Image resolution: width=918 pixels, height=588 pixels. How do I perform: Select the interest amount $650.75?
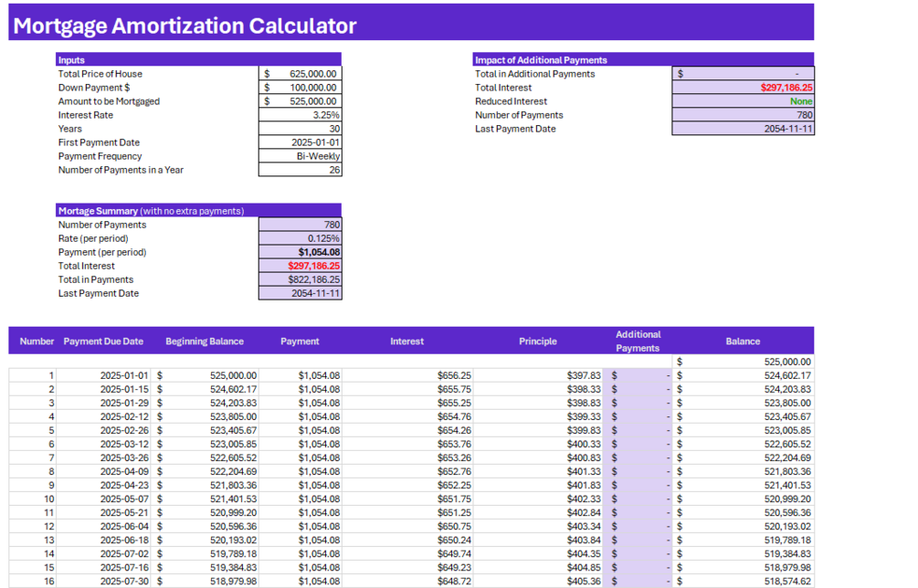pos(407,527)
